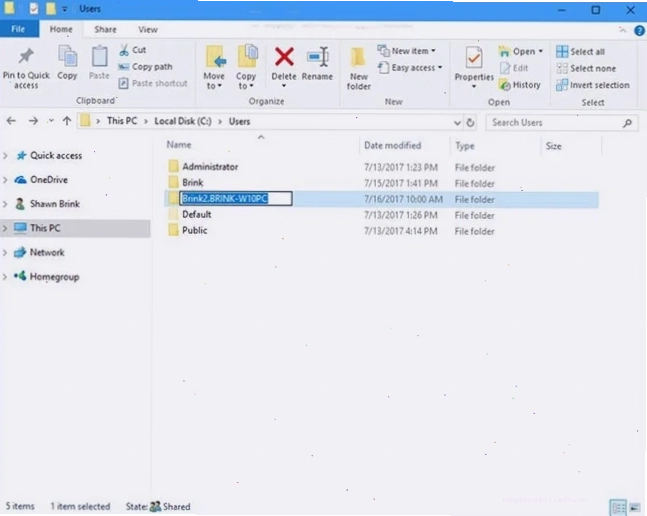
Task: Click the search magnifier icon
Action: tap(627, 123)
